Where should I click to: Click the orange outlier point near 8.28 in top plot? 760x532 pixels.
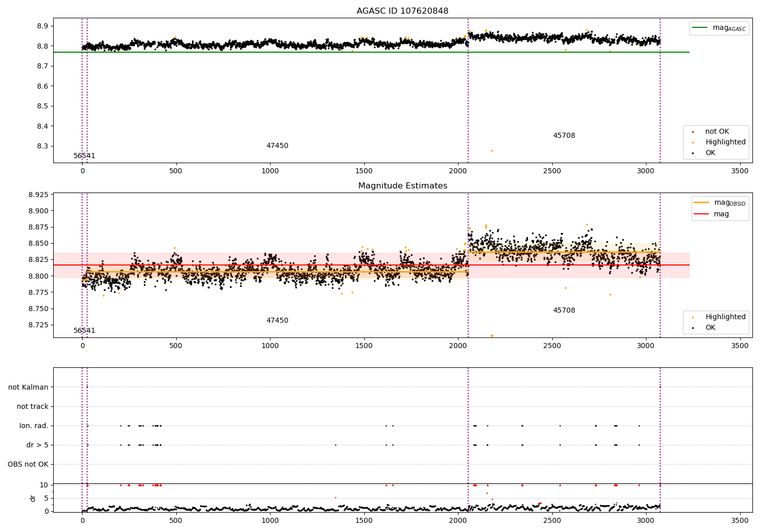492,150
